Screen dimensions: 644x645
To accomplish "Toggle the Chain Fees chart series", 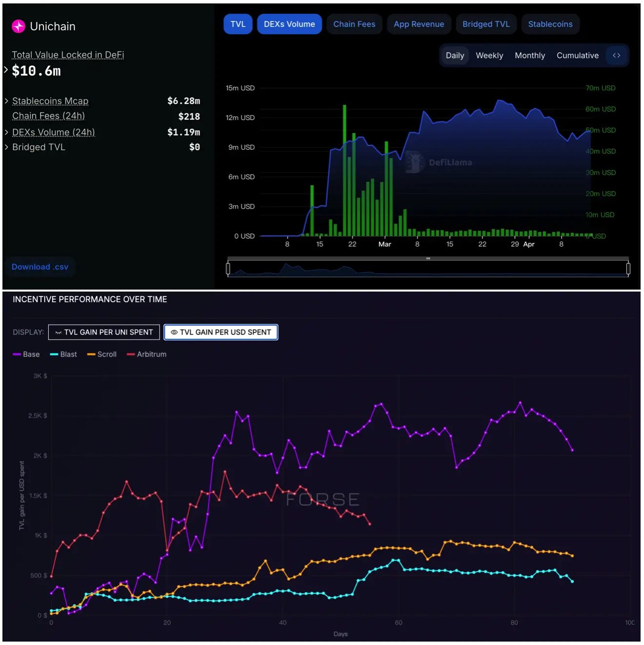I will 354,24.
